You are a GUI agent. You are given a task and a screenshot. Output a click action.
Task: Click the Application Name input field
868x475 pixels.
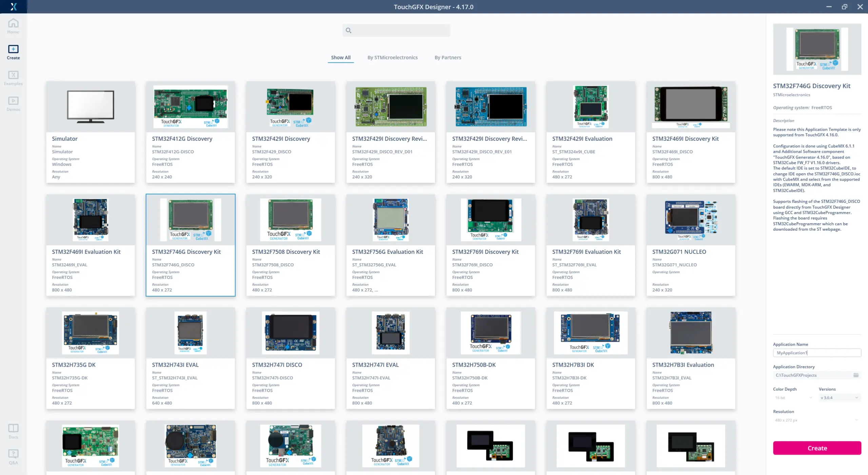[x=816, y=353]
